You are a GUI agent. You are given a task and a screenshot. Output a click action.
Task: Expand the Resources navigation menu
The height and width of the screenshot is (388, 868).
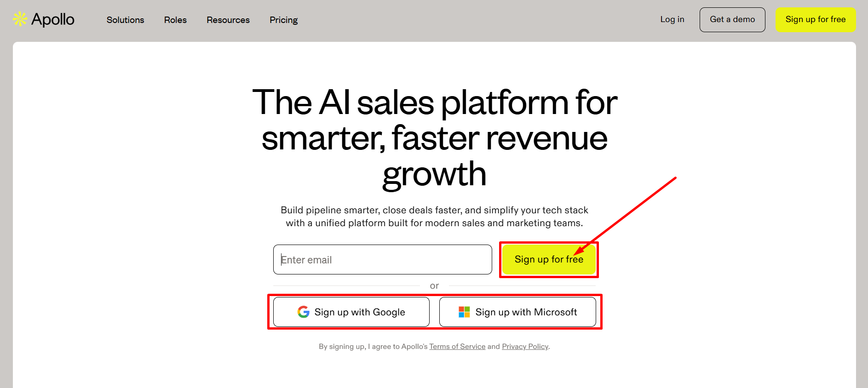[x=228, y=20]
